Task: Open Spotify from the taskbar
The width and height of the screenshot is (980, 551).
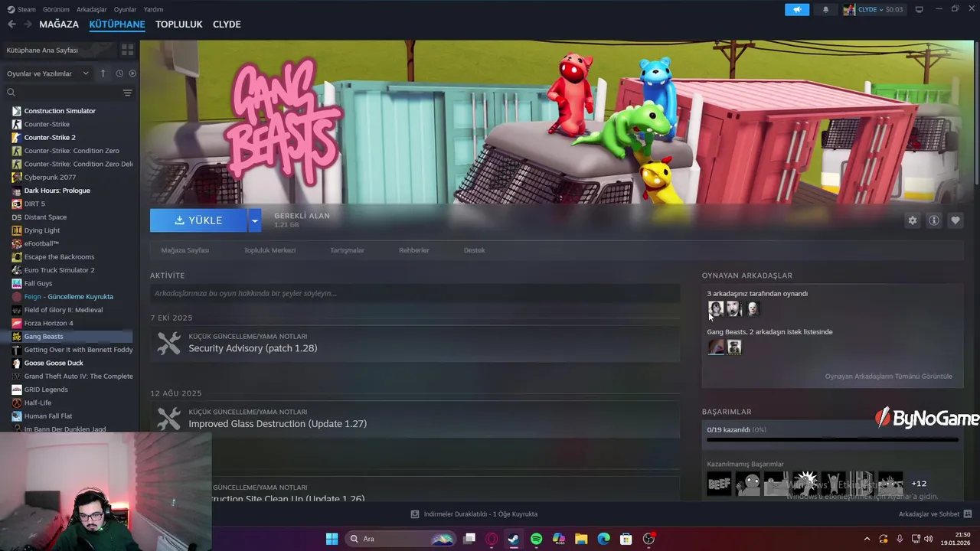Action: pyautogui.click(x=536, y=539)
